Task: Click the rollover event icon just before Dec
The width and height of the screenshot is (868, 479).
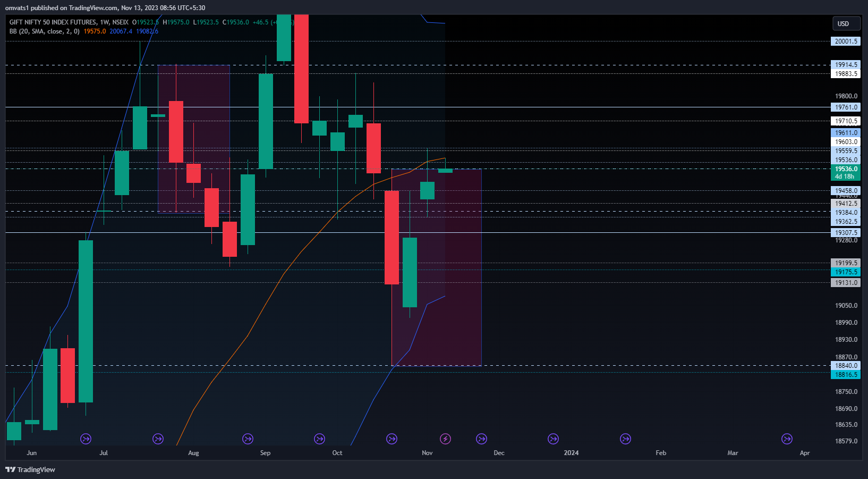Action: pos(481,439)
